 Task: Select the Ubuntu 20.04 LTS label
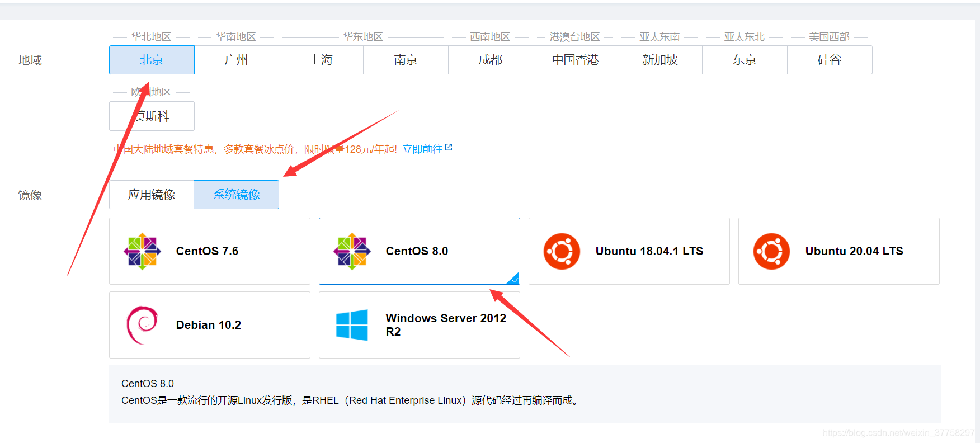click(854, 251)
